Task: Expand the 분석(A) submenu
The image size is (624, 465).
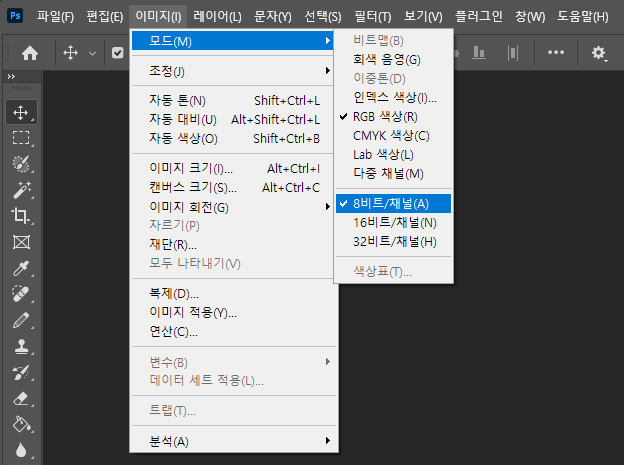Action: coord(232,441)
